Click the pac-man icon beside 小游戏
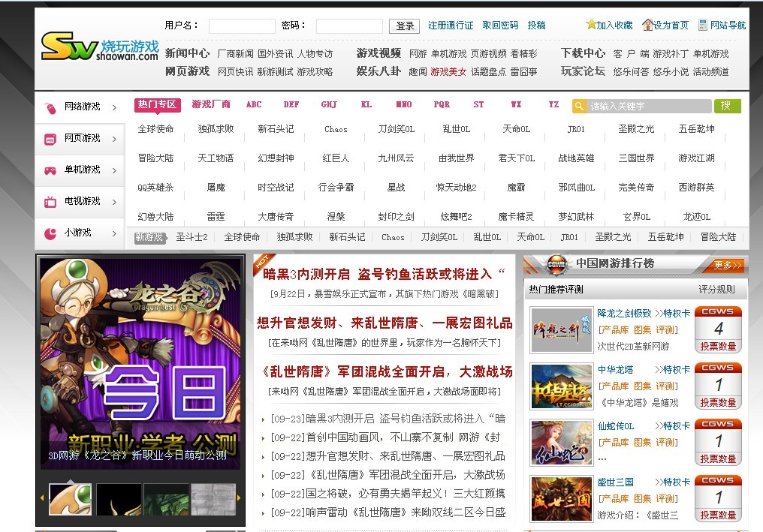Image resolution: width=763 pixels, height=532 pixels. (50, 233)
